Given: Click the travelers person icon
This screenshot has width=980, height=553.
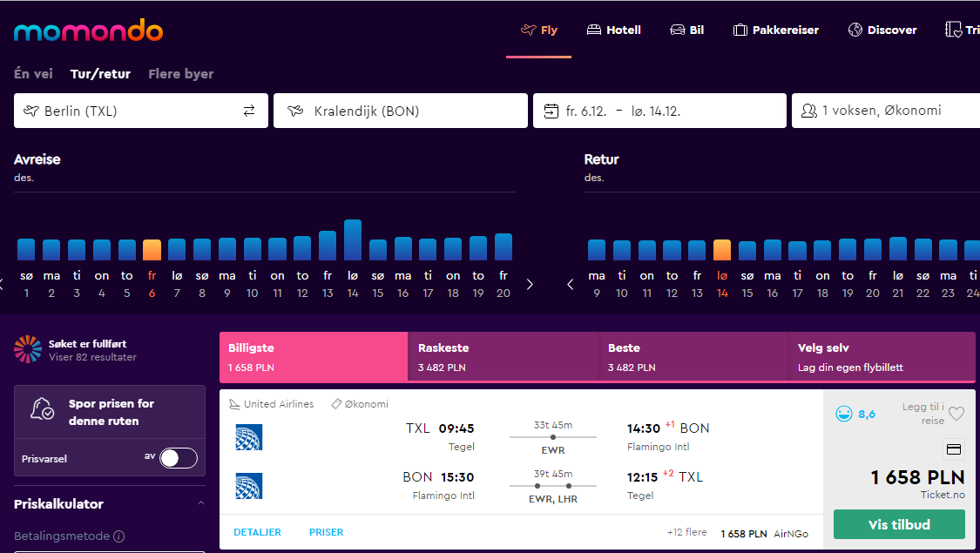Looking at the screenshot, I should click(x=808, y=111).
